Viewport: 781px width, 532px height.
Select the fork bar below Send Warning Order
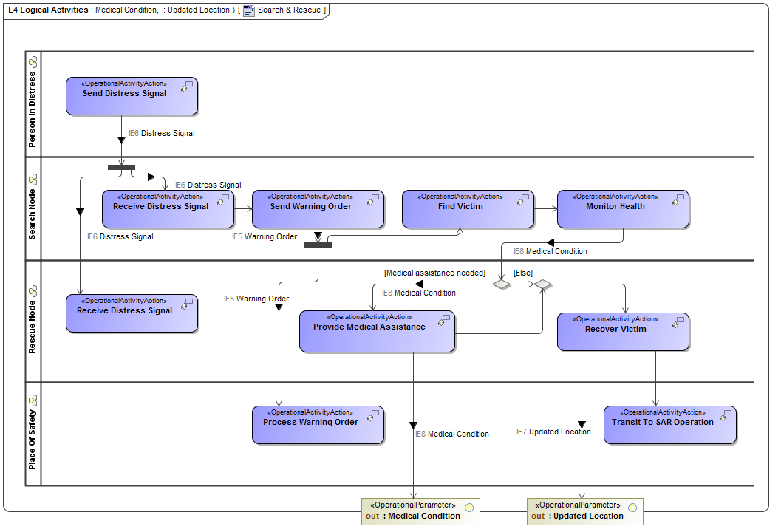[x=319, y=243]
